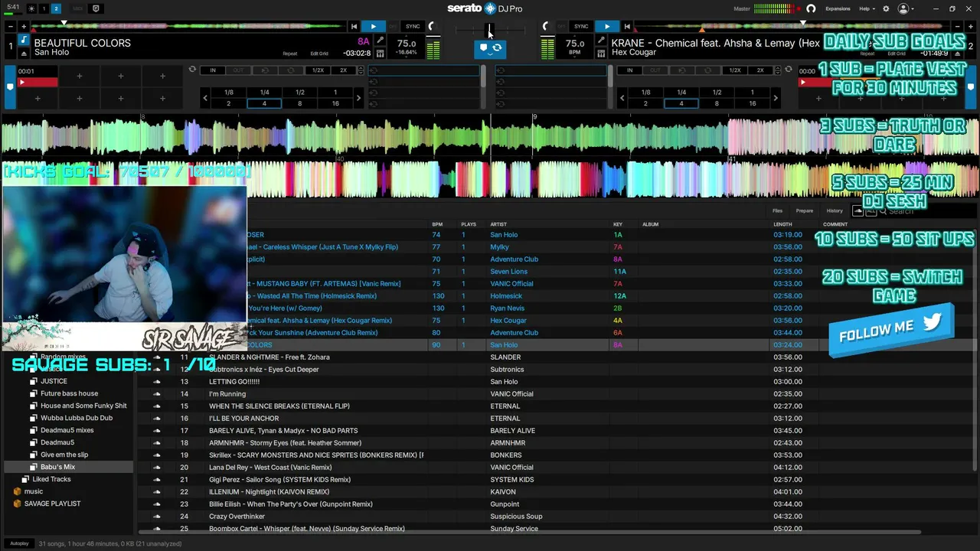Enable SYNC on the right deck

coord(581,27)
